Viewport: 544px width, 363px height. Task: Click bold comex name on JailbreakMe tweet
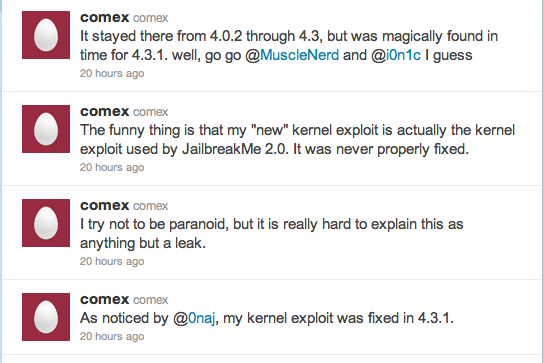pyautogui.click(x=104, y=111)
